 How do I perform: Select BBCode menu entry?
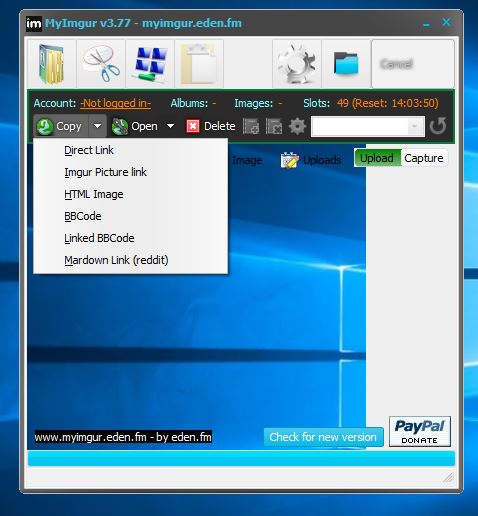(131, 216)
